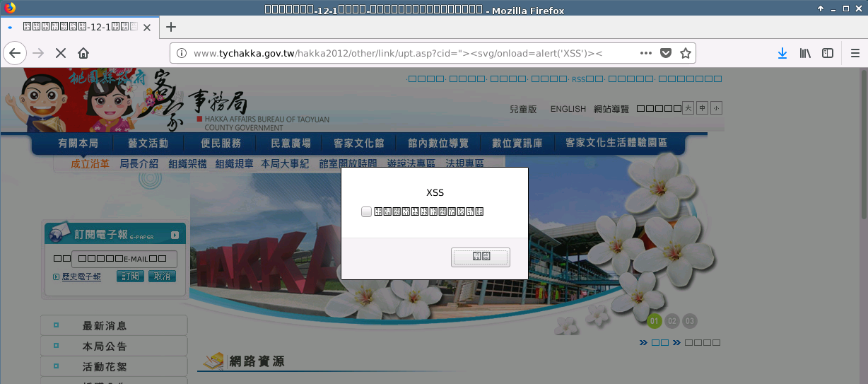Screen dimensions: 868x384
Task: Open the 客家文化館 menu
Action: point(358,144)
